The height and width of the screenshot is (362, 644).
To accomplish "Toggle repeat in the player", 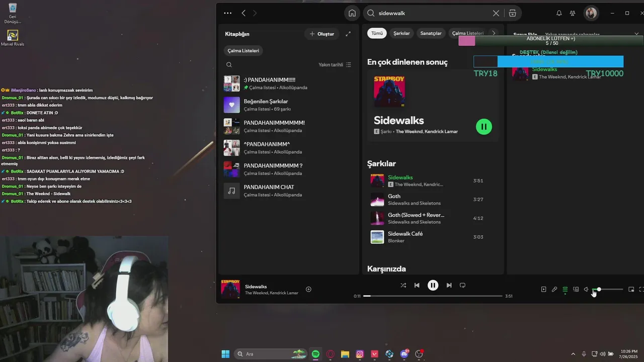I will pyautogui.click(x=462, y=285).
